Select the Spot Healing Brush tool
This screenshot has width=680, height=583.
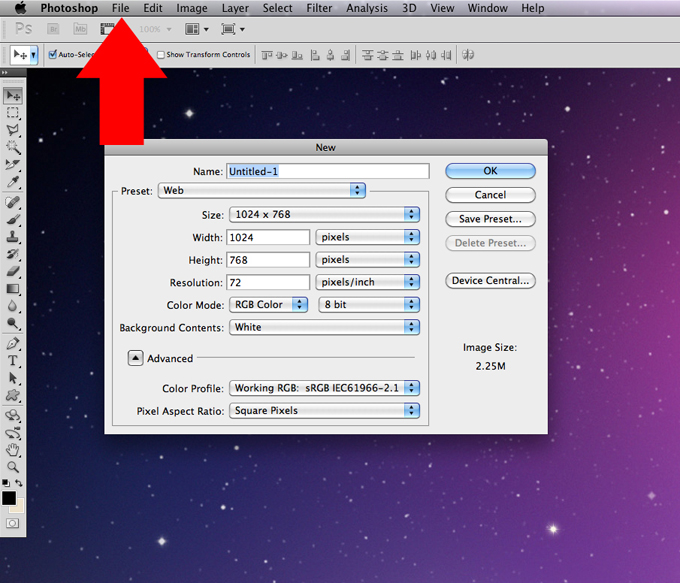[13, 202]
